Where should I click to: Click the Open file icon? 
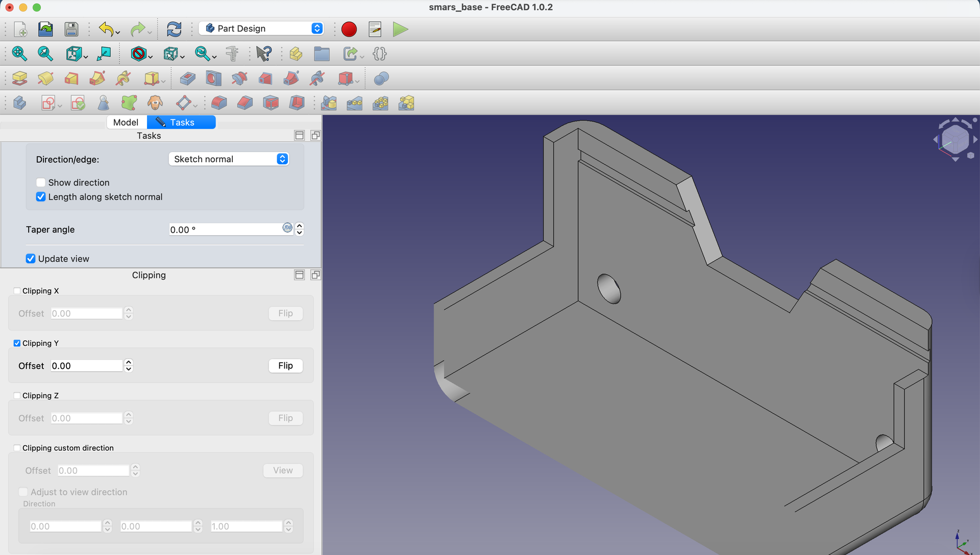[x=45, y=29]
